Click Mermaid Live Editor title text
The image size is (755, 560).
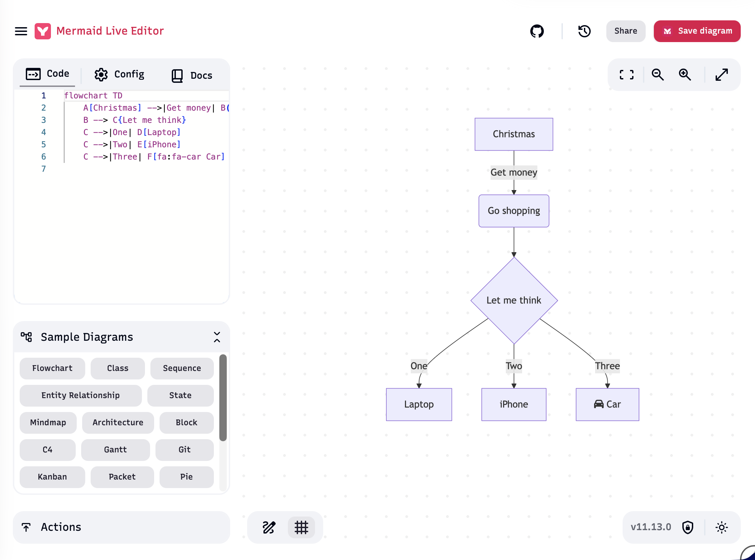(x=110, y=31)
